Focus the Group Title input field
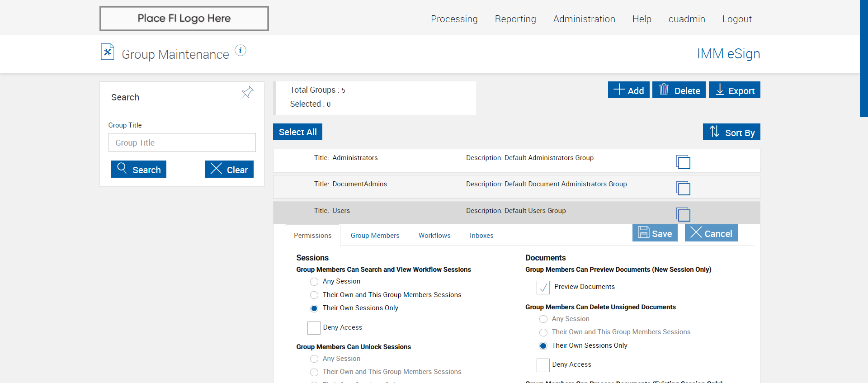 (182, 143)
